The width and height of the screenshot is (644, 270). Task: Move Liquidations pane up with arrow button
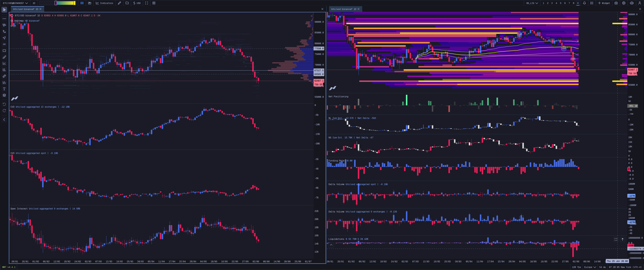click(x=622, y=239)
